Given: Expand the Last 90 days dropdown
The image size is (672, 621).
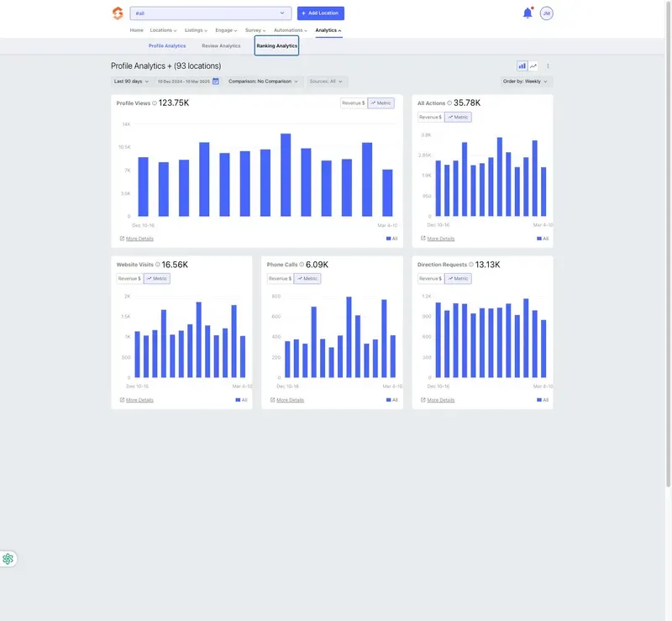Looking at the screenshot, I should (x=131, y=81).
